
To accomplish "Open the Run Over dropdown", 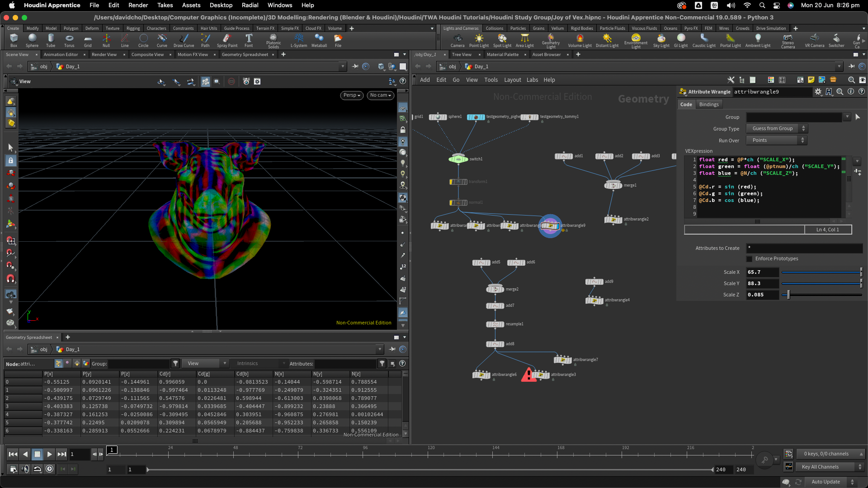I will tap(777, 140).
